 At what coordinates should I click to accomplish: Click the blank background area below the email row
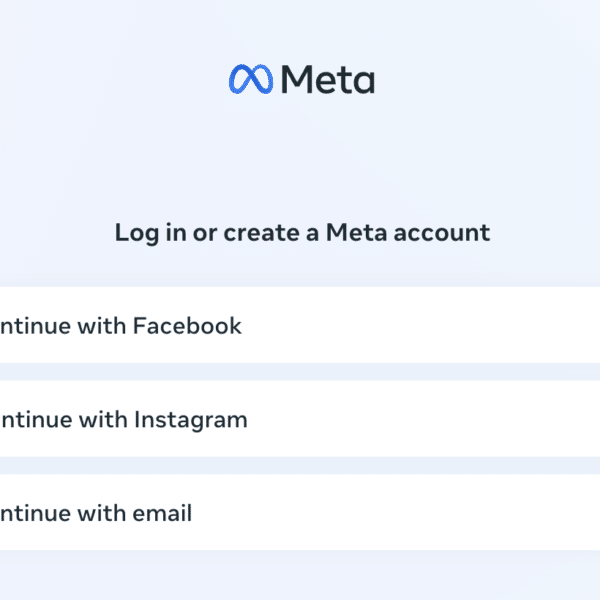click(300, 575)
